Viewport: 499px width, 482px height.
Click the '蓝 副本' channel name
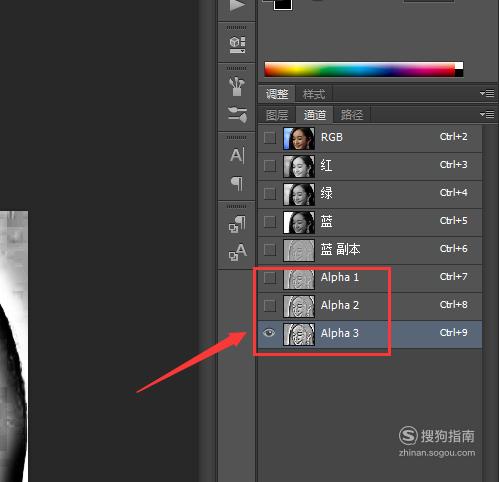click(x=340, y=249)
